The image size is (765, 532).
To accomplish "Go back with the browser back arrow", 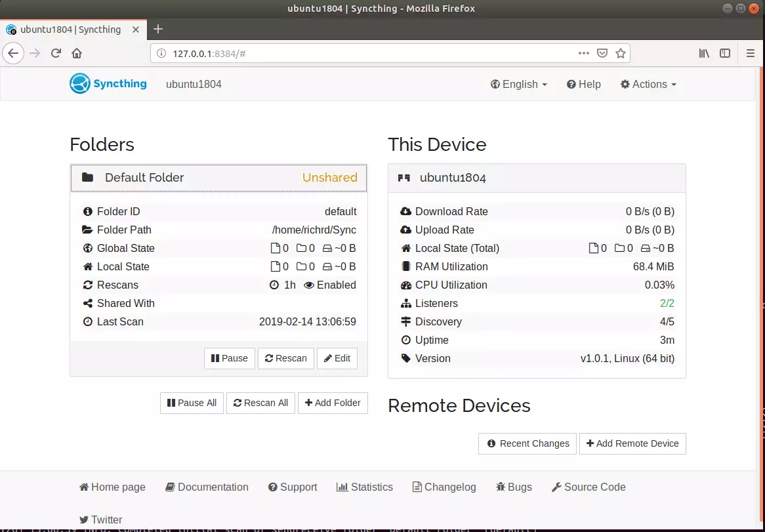I will pyautogui.click(x=13, y=53).
